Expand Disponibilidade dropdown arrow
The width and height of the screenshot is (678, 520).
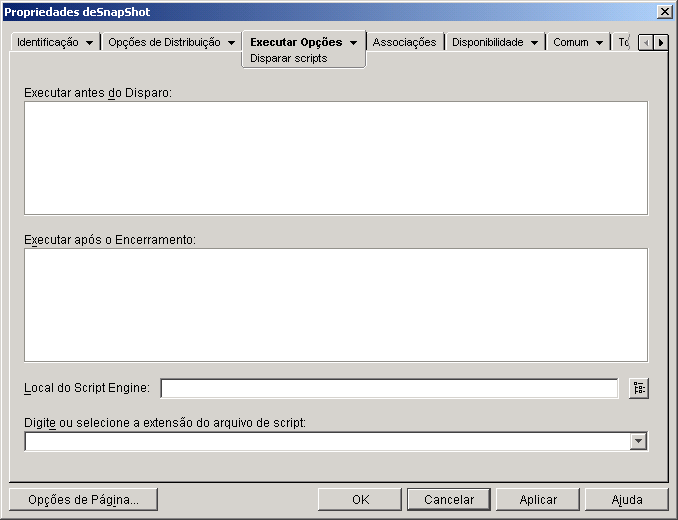pyautogui.click(x=534, y=43)
